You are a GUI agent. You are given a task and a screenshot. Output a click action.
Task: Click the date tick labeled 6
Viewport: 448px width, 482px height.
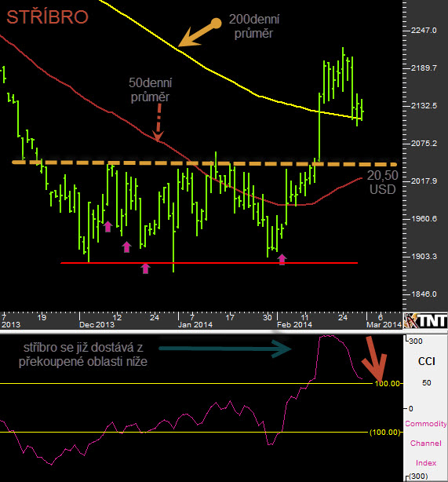pyautogui.click(x=381, y=317)
